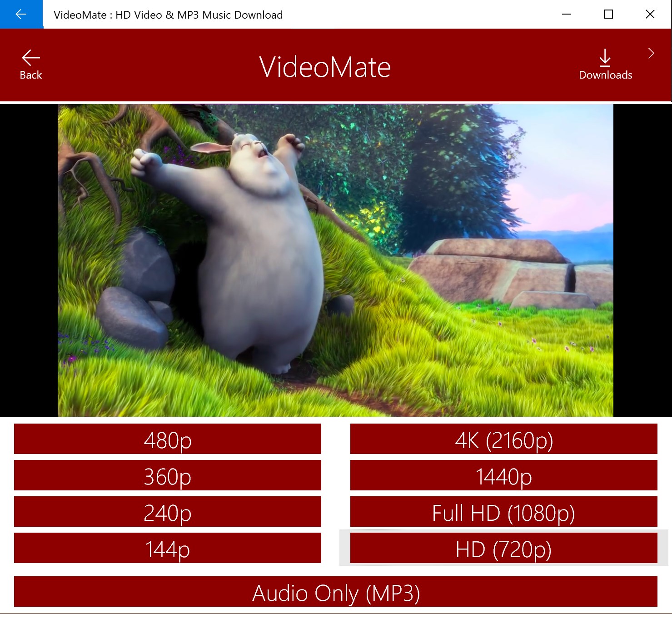Download video in 480p
This screenshot has width=672, height=629.
(x=168, y=439)
